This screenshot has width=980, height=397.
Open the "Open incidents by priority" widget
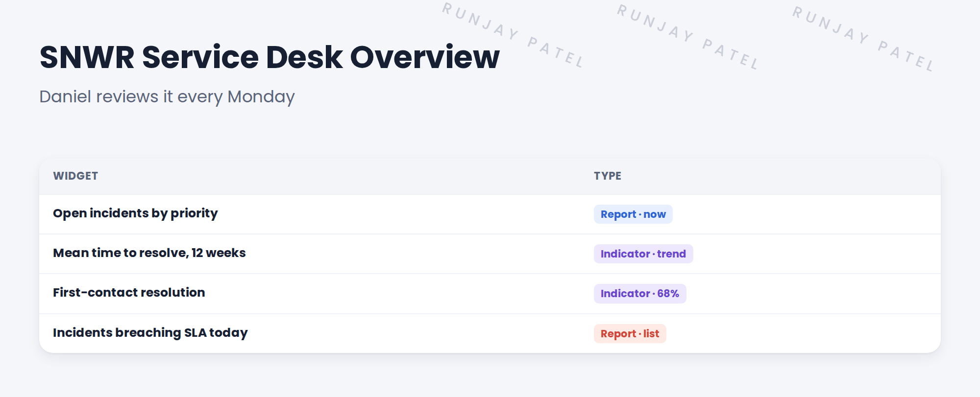[x=135, y=213]
